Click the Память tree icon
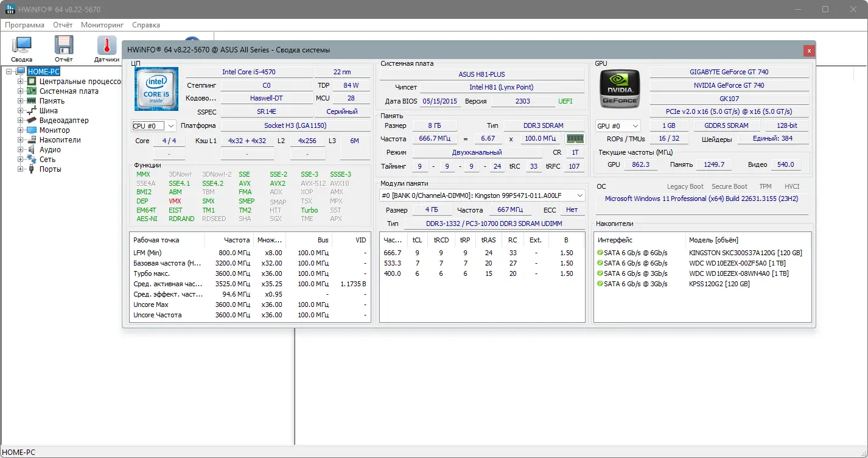 pyautogui.click(x=32, y=101)
